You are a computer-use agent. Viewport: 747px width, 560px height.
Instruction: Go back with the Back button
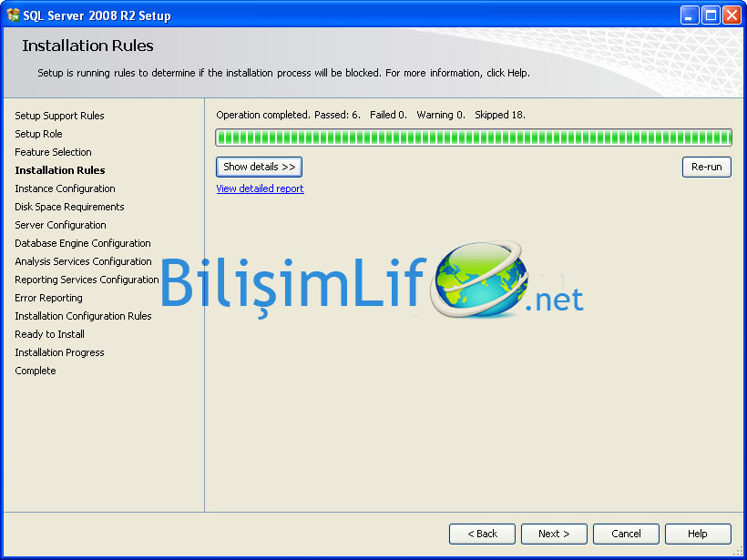[x=482, y=534]
